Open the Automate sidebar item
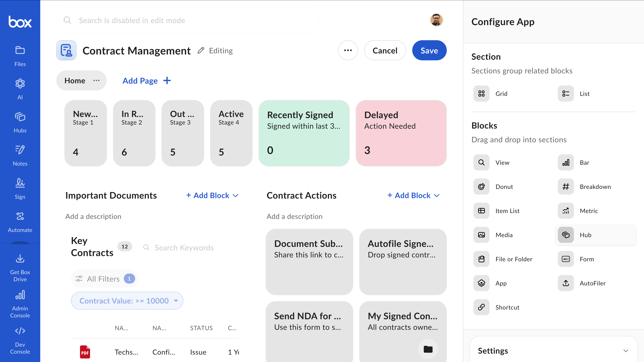Screen dimensions: 644x362 click(x=20, y=222)
